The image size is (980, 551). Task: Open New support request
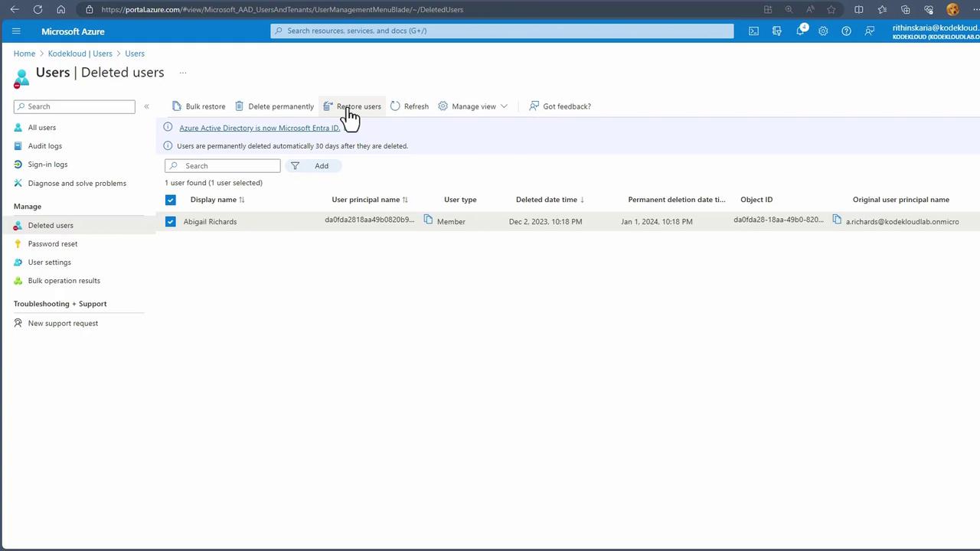click(63, 324)
